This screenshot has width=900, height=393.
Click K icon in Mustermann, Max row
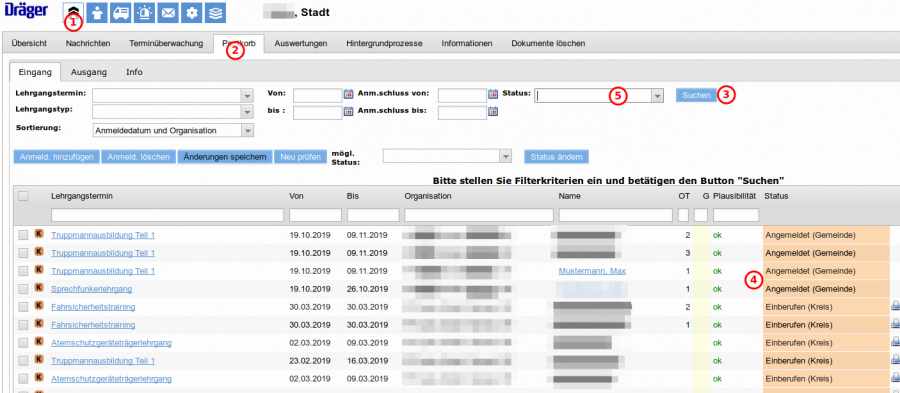[39, 270]
